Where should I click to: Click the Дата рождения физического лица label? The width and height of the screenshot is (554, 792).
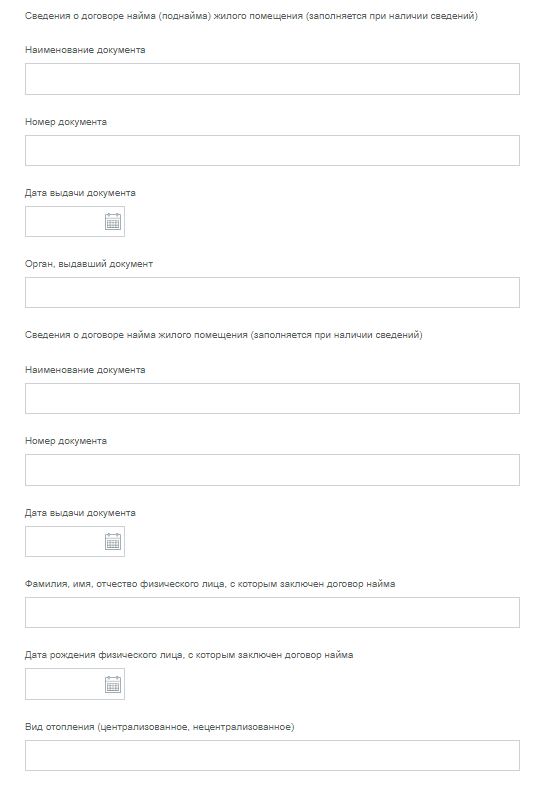(x=189, y=655)
